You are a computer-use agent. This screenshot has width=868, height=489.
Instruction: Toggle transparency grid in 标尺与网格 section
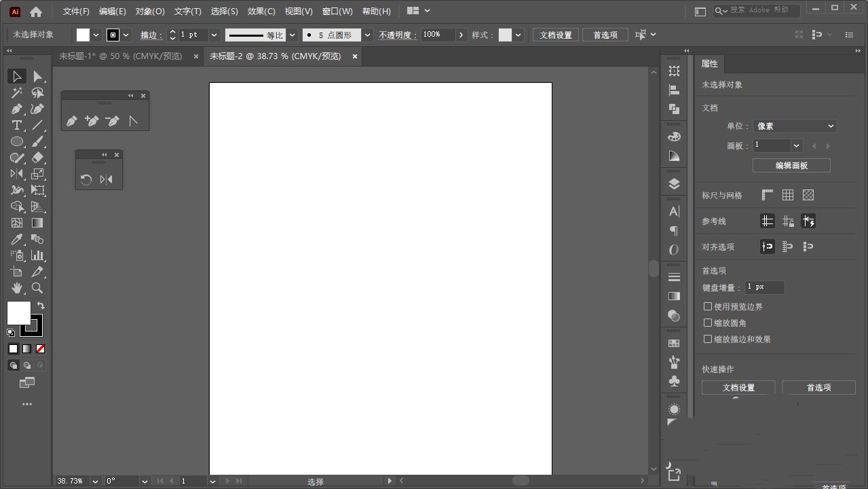click(x=808, y=195)
